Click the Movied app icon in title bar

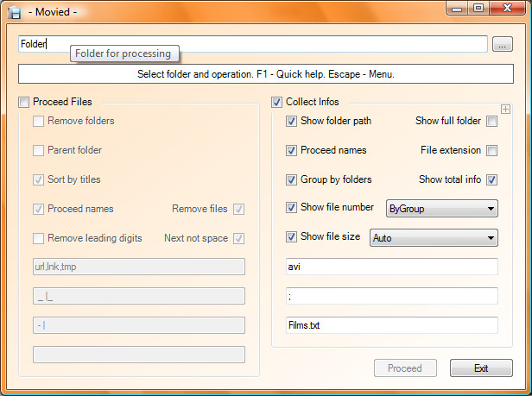click(x=14, y=12)
